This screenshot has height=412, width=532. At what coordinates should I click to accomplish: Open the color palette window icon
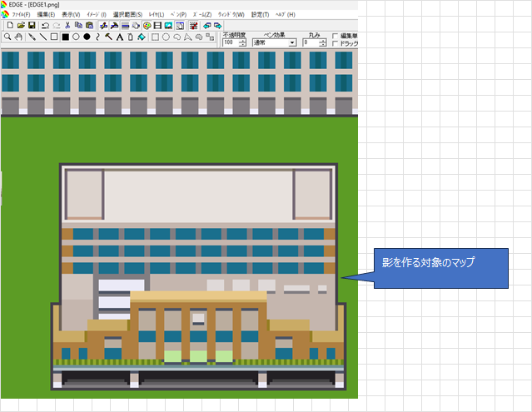coord(146,26)
